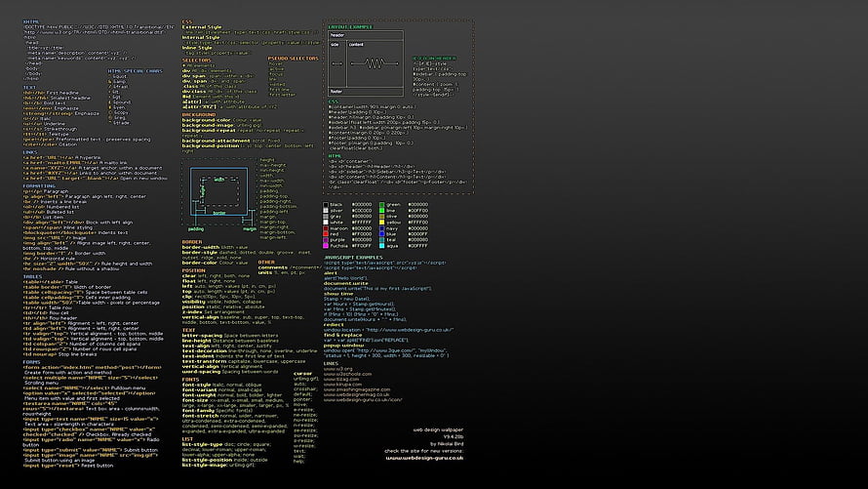Click the border-color property
This screenshot has height=489, width=868.
coord(200,263)
